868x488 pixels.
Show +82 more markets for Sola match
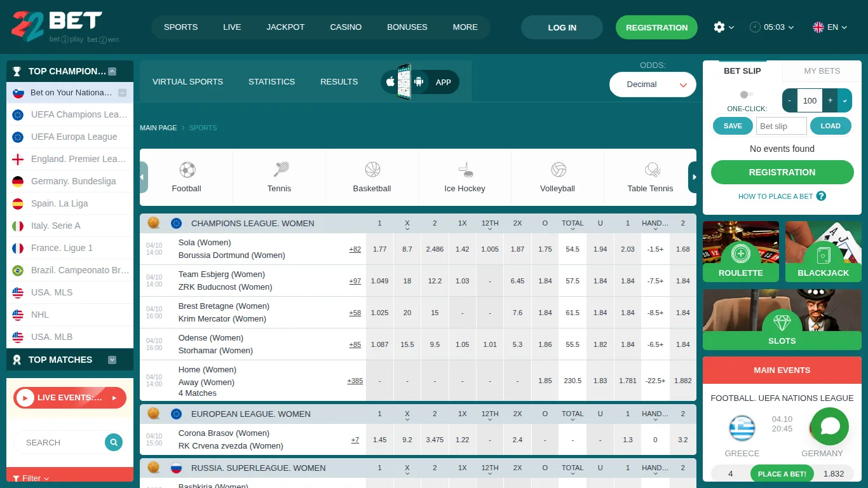[355, 249]
